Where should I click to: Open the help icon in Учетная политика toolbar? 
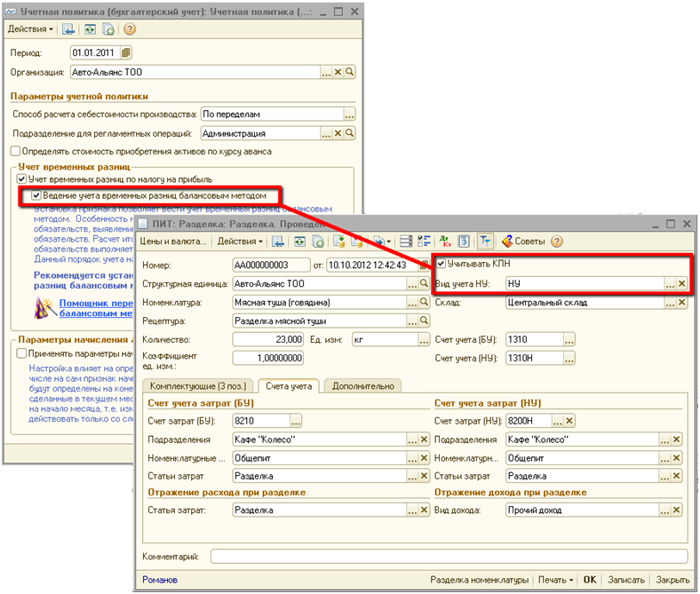[x=130, y=29]
